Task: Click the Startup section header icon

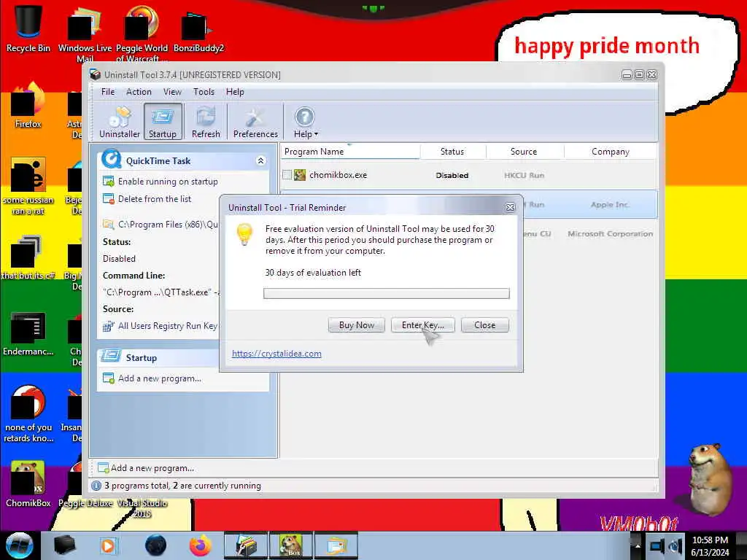Action: pos(111,356)
